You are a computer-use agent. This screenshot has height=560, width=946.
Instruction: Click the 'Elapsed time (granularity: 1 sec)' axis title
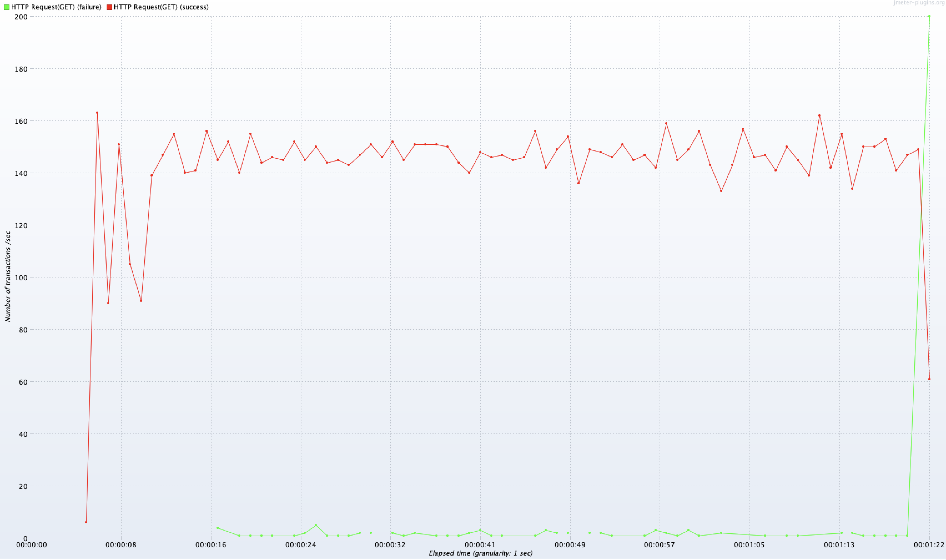(x=481, y=554)
